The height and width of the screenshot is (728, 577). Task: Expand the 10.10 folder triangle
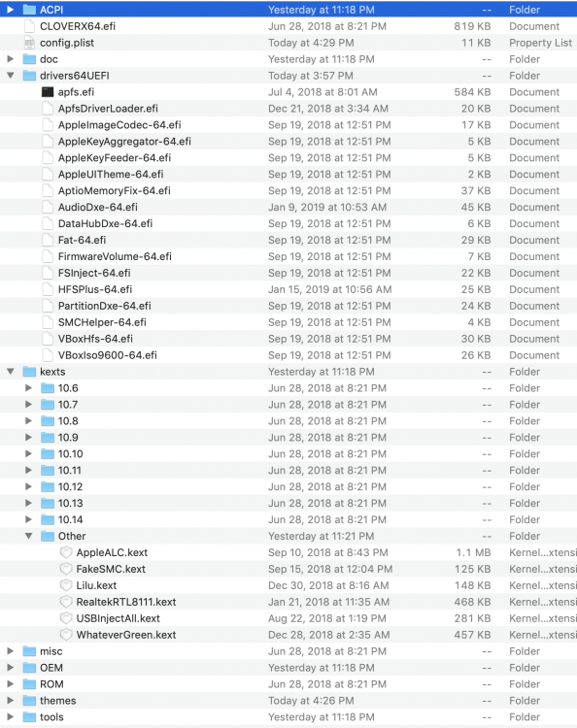28,453
